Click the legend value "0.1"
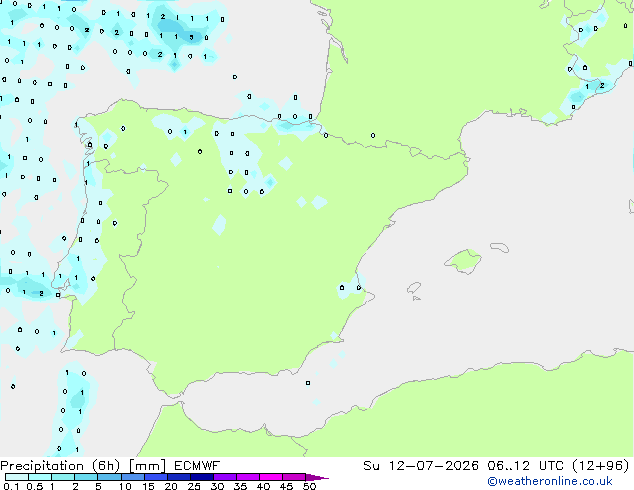 (x=11, y=486)
